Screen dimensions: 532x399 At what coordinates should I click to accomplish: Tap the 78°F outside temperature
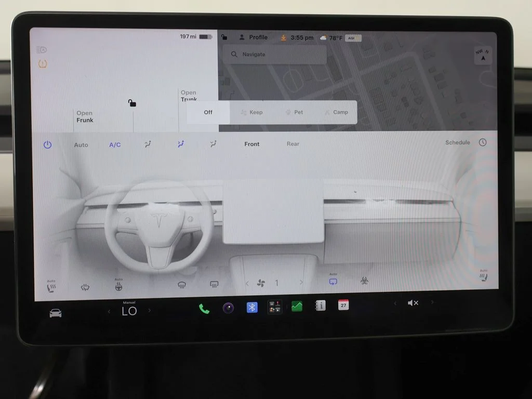click(336, 38)
